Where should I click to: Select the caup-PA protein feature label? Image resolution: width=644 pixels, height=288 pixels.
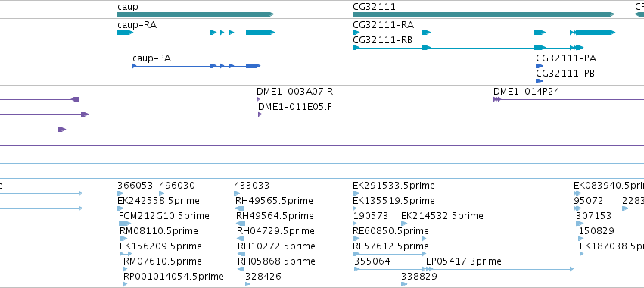(x=151, y=58)
